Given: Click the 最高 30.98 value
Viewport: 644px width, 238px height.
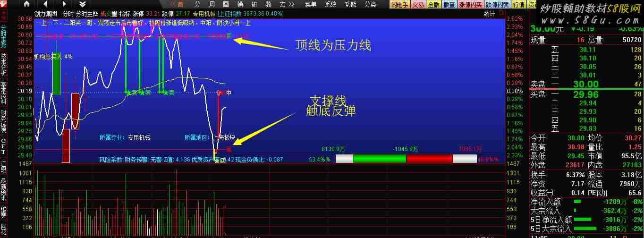Looking at the screenshot, I should [576, 147].
